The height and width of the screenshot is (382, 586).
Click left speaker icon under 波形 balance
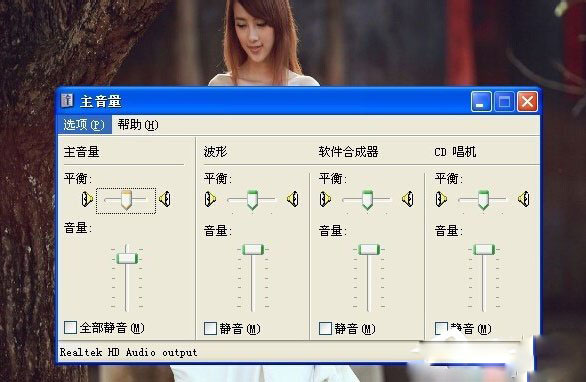pyautogui.click(x=210, y=199)
